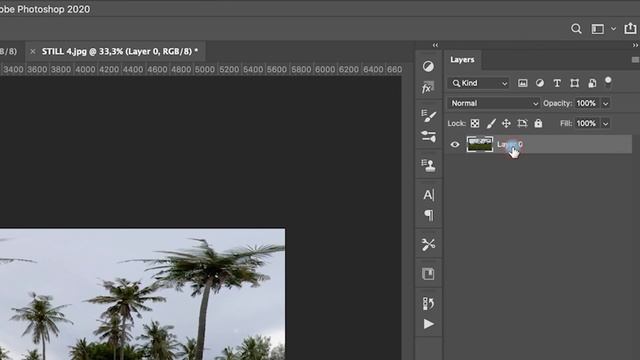
Task: Toggle lock image pixels brush icon
Action: (x=491, y=123)
